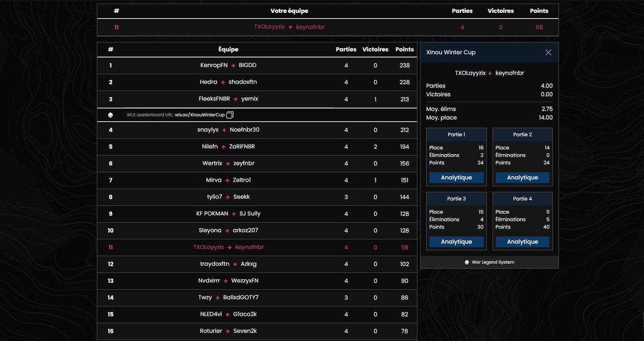This screenshot has height=341, width=644.
Task: Close the Xinou Winter Cup panel
Action: pos(548,53)
